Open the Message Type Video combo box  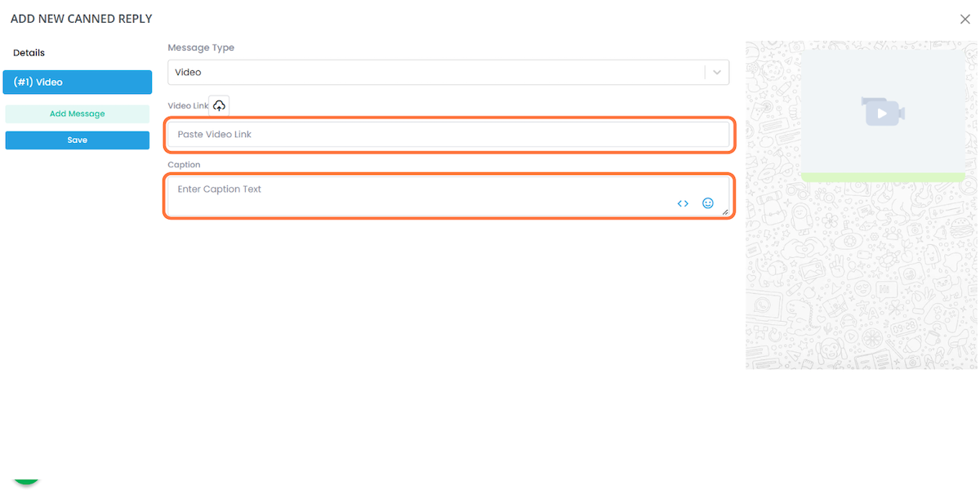point(448,73)
